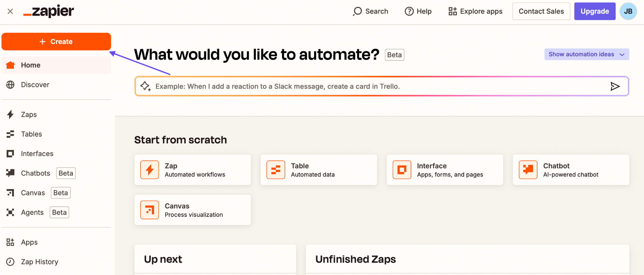Screen dimensions: 644x275
Task: Click the Zaps lightning bolt sidebar icon
Action: (x=10, y=115)
